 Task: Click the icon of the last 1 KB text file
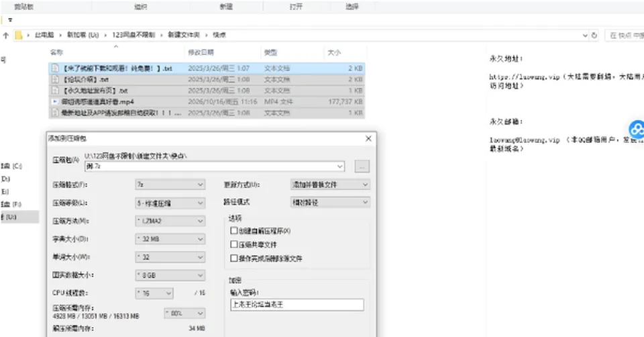(x=55, y=113)
